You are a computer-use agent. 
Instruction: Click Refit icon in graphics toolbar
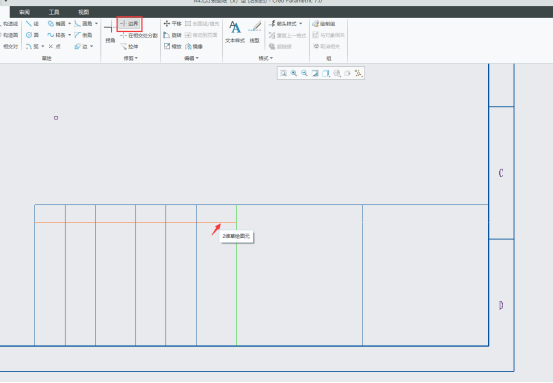coord(283,73)
